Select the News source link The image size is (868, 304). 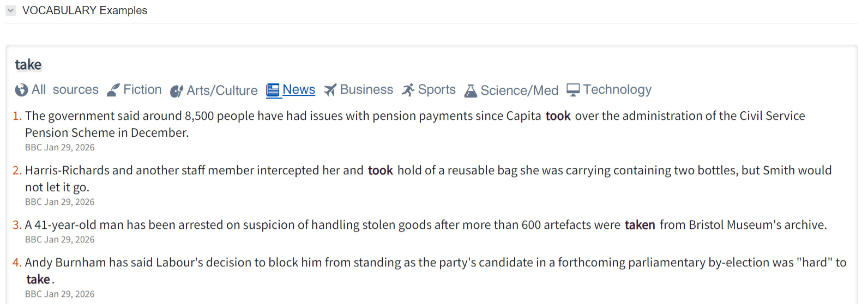[299, 89]
